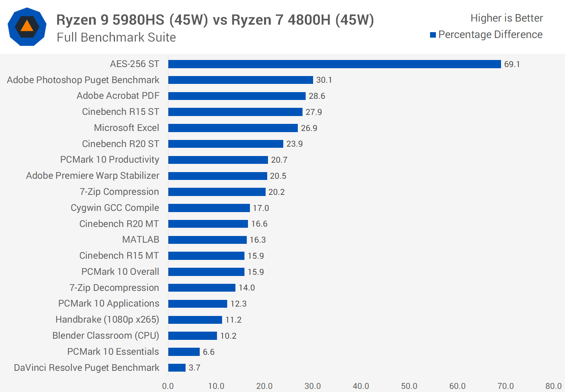Select the PCMark 10 Productivity label

[x=109, y=160]
